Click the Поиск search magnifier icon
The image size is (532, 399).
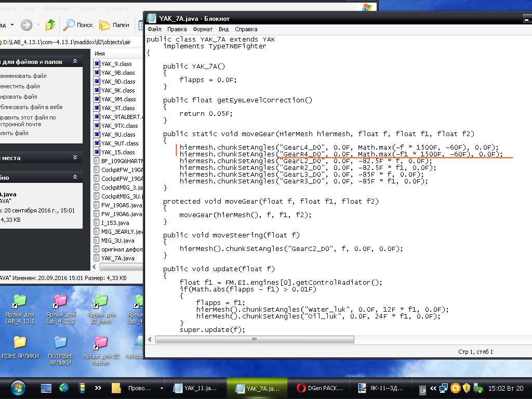(69, 24)
